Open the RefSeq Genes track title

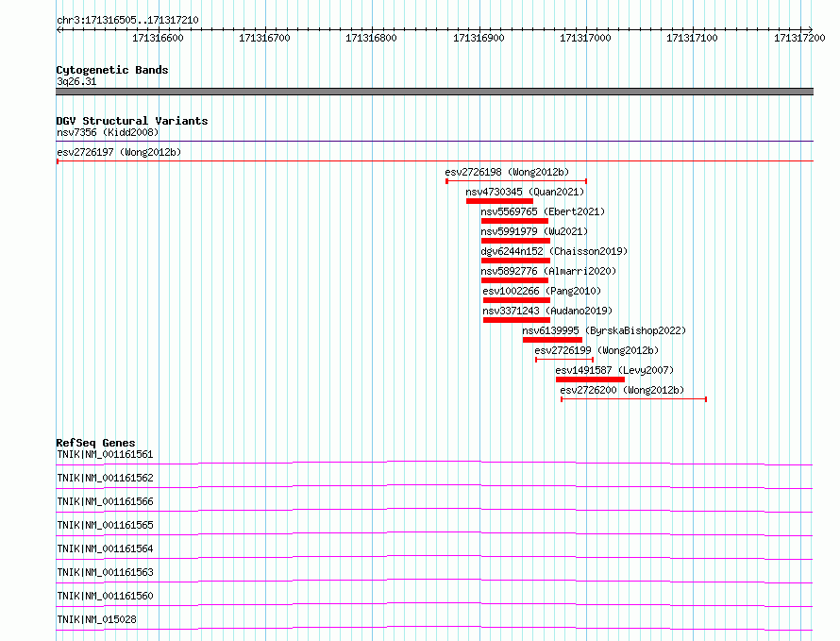click(95, 443)
